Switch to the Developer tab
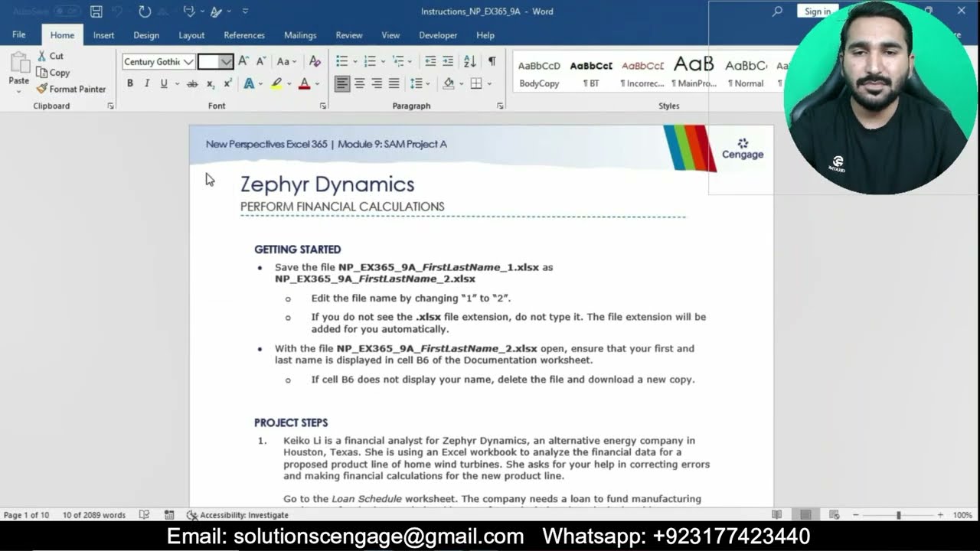 point(438,35)
